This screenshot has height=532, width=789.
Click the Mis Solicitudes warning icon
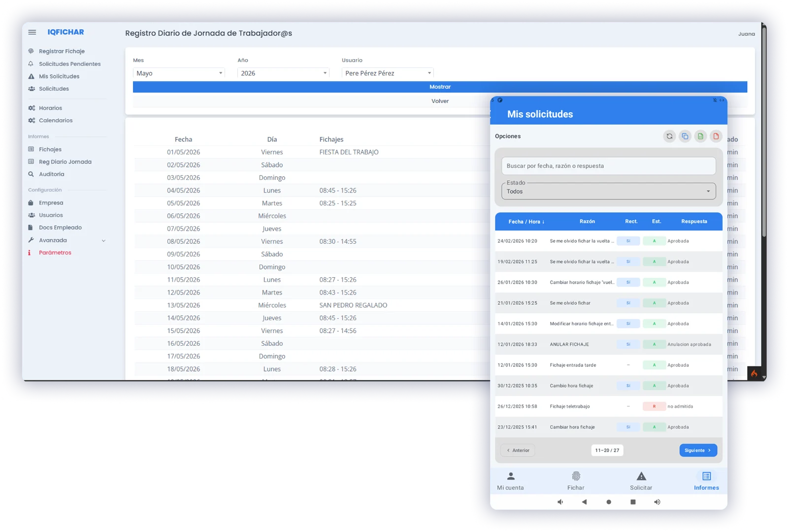(x=31, y=76)
